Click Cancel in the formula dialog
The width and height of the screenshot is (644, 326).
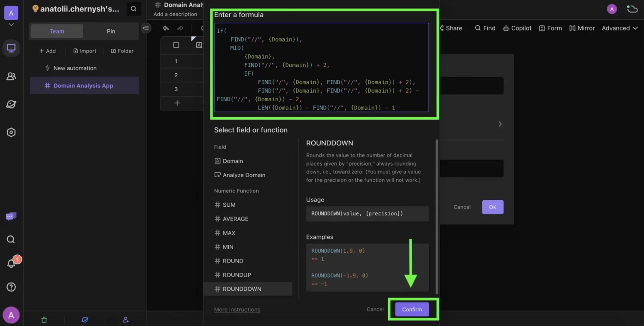tap(375, 309)
